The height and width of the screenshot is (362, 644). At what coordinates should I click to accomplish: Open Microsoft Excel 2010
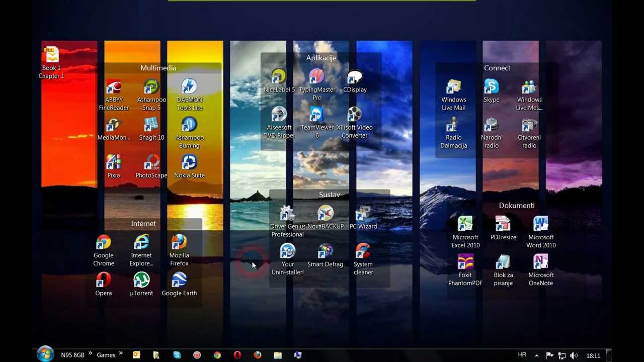[465, 232]
